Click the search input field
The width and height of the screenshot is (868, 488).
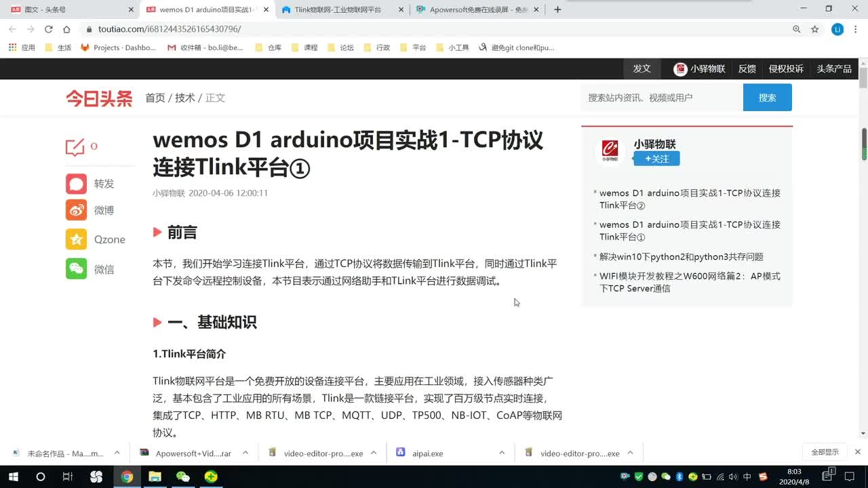click(662, 98)
